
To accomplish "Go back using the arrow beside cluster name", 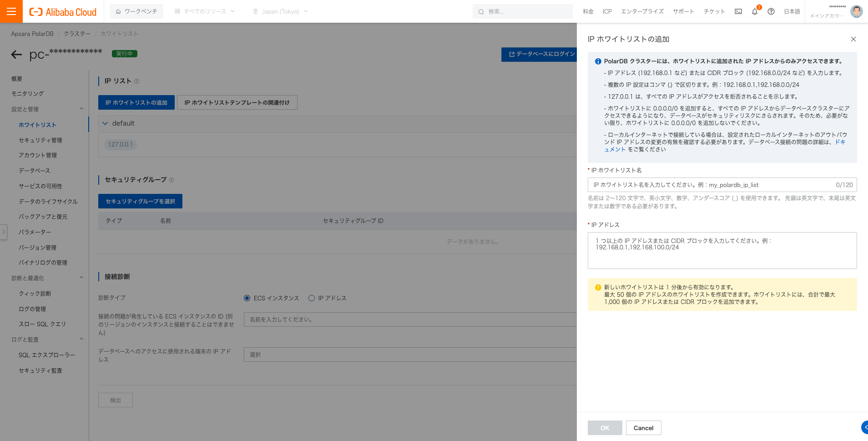I will pos(16,55).
